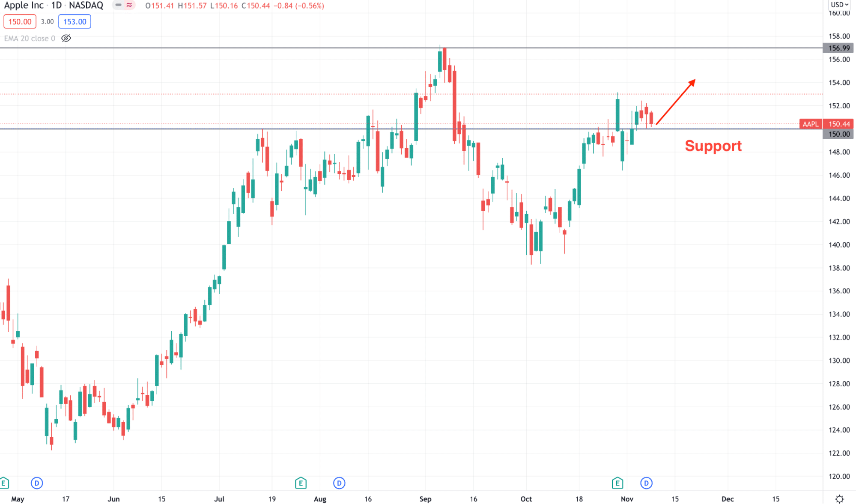The height and width of the screenshot is (504, 856).
Task: Click the Aug date on time axis
Action: click(x=320, y=499)
